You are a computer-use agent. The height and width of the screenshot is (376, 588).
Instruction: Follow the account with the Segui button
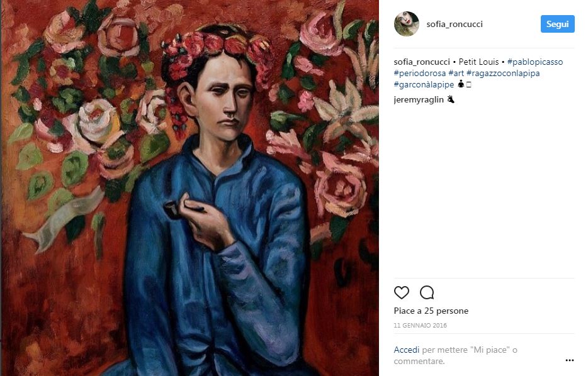[557, 24]
